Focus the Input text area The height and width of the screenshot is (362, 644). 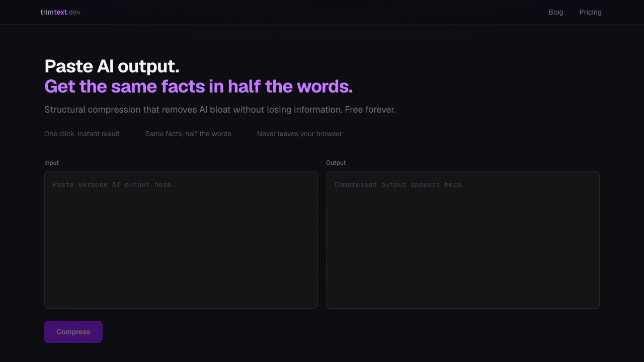181,240
